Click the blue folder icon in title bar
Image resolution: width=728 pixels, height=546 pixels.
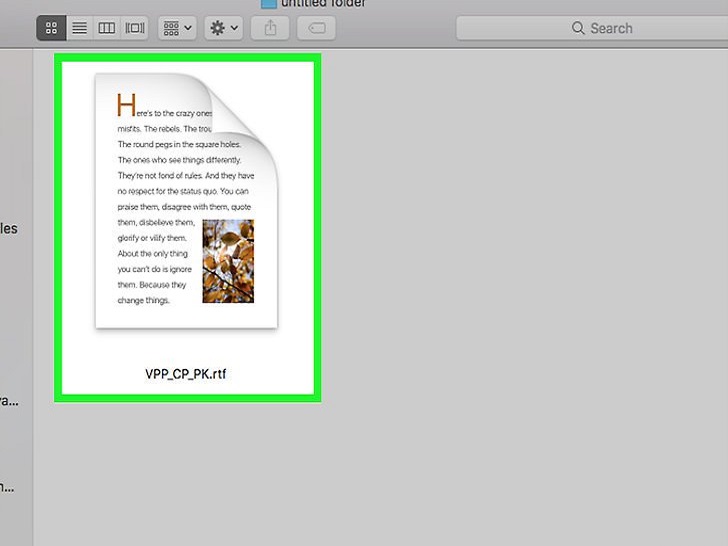point(269,4)
